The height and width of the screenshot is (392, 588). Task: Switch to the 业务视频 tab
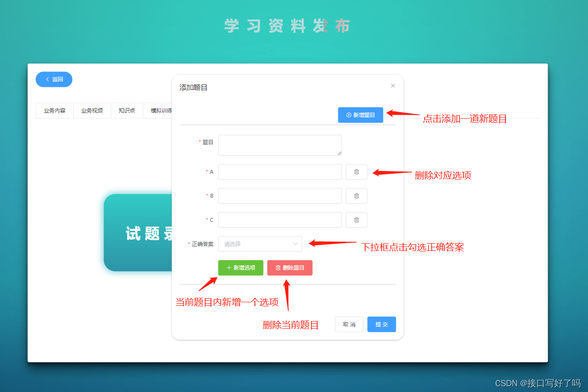92,111
